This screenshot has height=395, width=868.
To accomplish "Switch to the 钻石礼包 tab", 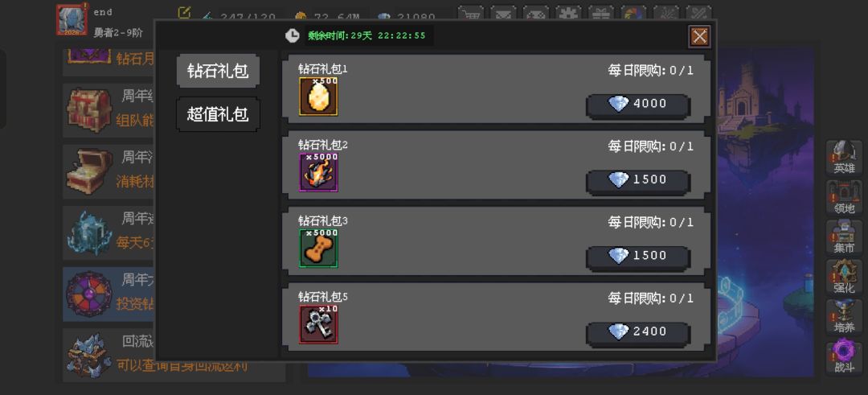I will coord(218,71).
